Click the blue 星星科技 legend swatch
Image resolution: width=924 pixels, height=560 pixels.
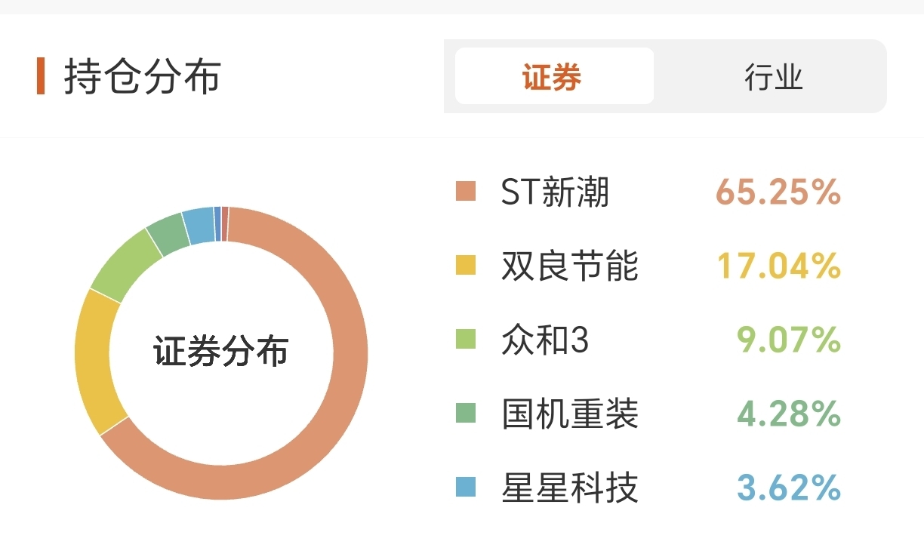point(466,487)
